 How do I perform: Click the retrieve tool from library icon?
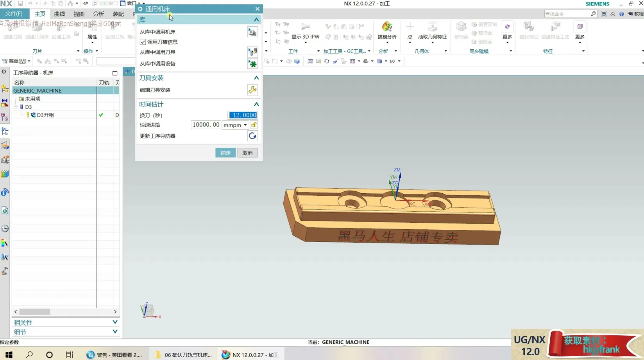[x=252, y=52]
